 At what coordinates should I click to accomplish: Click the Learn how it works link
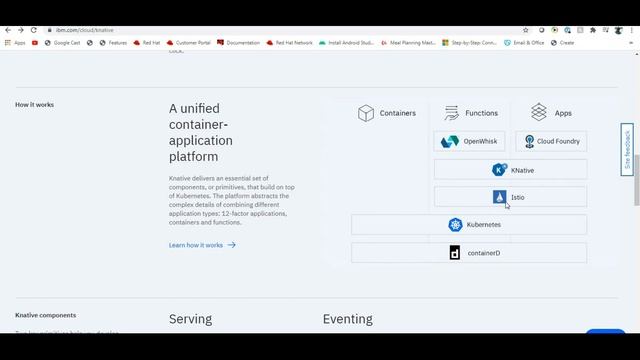point(196,245)
